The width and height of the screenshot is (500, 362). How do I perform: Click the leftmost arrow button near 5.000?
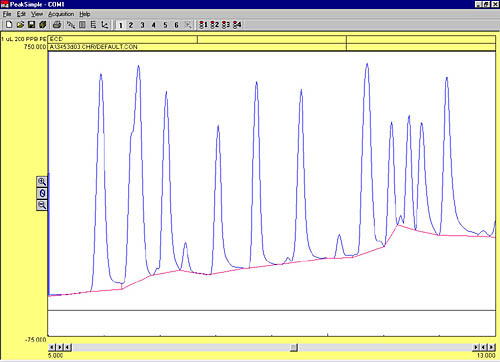pos(52,348)
